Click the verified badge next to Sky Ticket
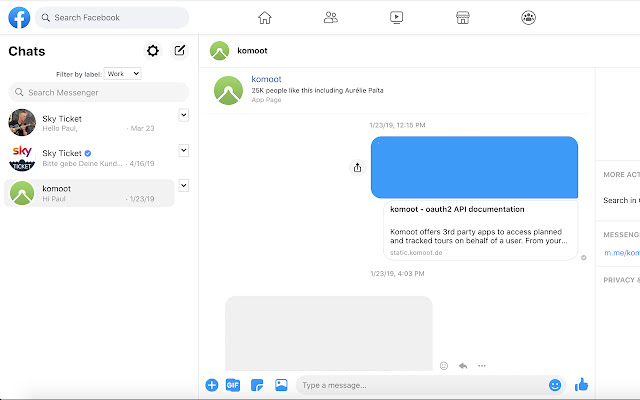Image resolution: width=640 pixels, height=400 pixels. (88, 153)
